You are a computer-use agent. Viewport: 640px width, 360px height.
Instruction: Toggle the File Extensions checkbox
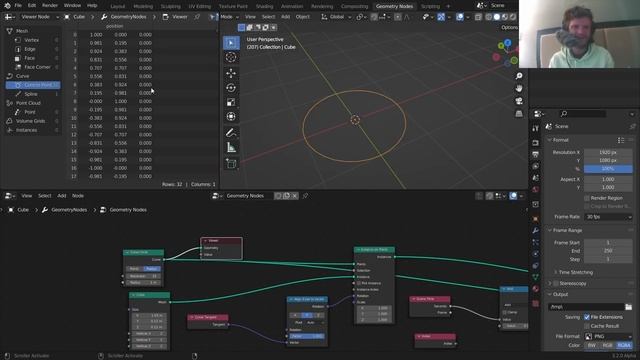587,317
